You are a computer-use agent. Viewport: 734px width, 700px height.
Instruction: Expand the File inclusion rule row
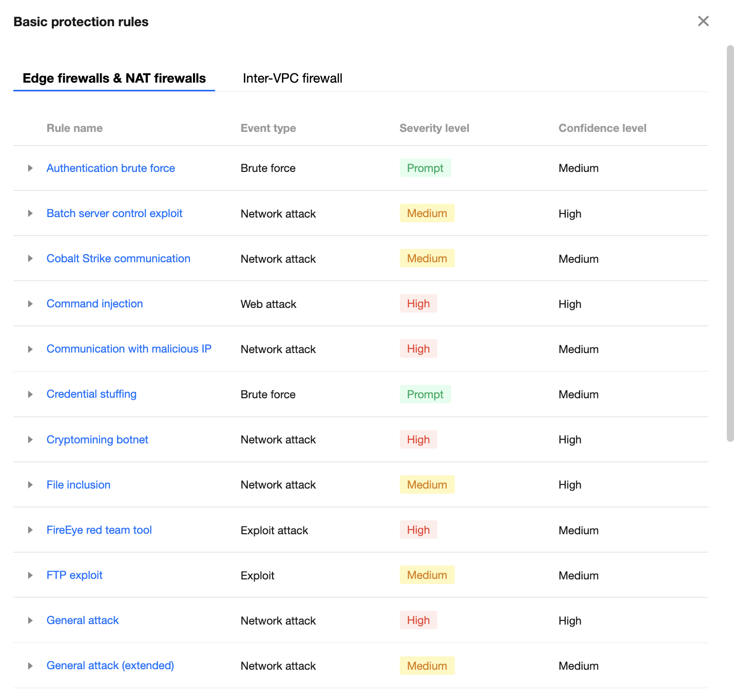tap(30, 485)
